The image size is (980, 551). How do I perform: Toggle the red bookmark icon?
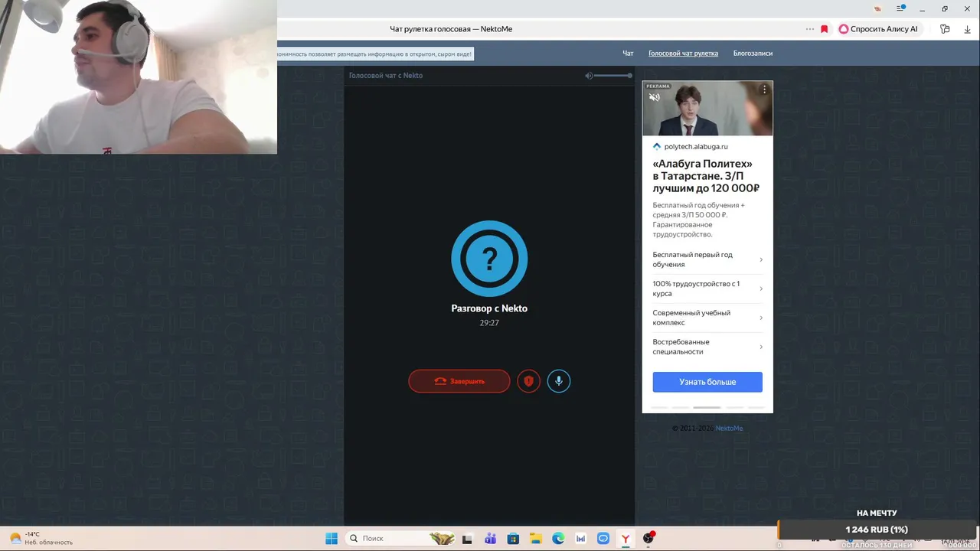(825, 29)
